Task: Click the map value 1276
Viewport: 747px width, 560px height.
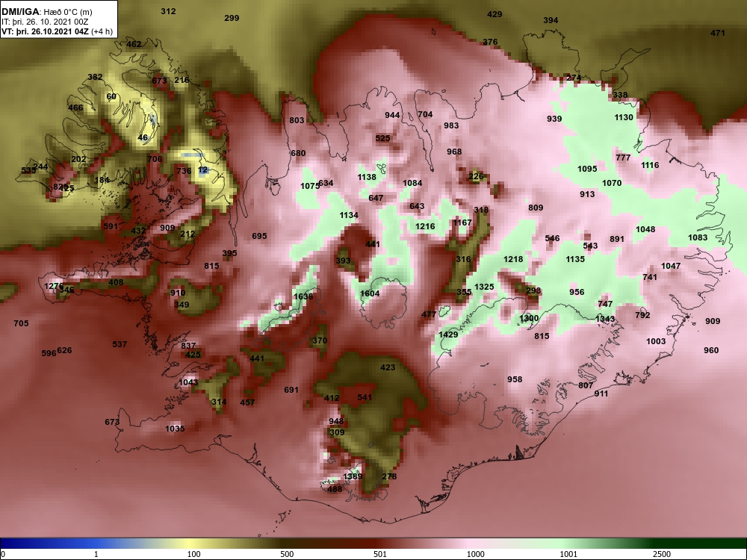Action: (53, 286)
